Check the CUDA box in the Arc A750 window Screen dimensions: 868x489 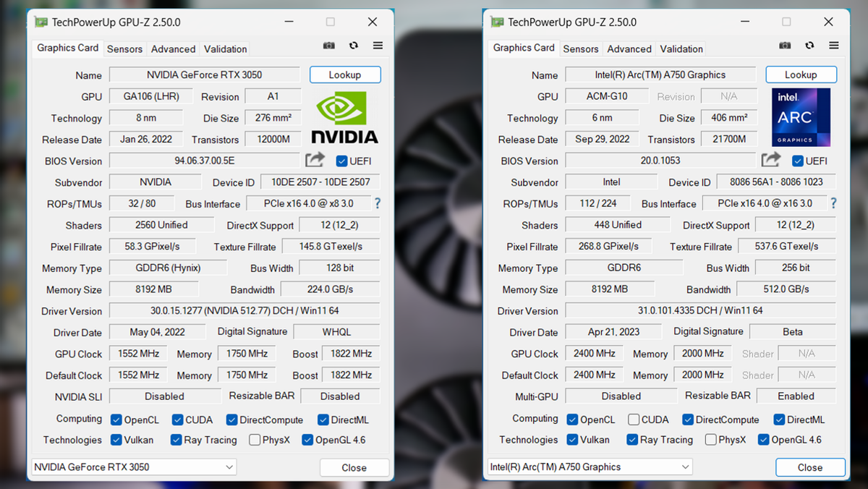click(634, 420)
